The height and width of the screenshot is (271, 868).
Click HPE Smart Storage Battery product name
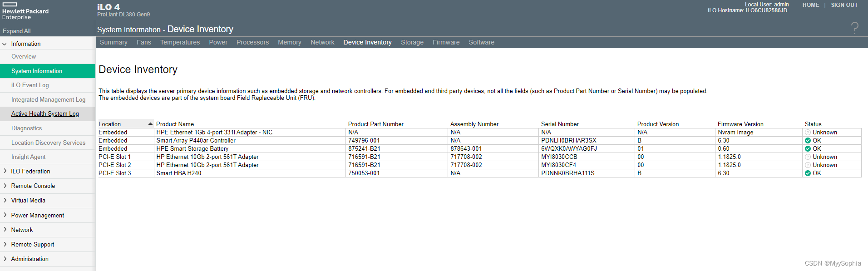[192, 149]
